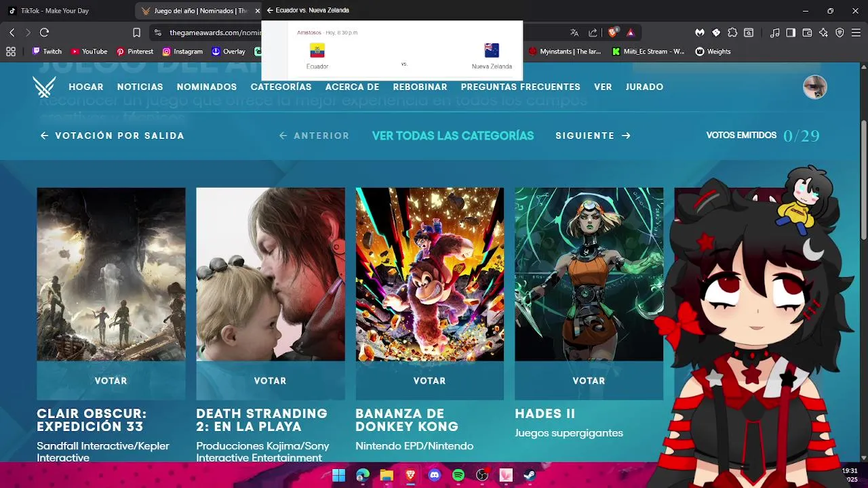Go back in browser history
Image resolution: width=868 pixels, height=488 pixels.
[x=12, y=33]
